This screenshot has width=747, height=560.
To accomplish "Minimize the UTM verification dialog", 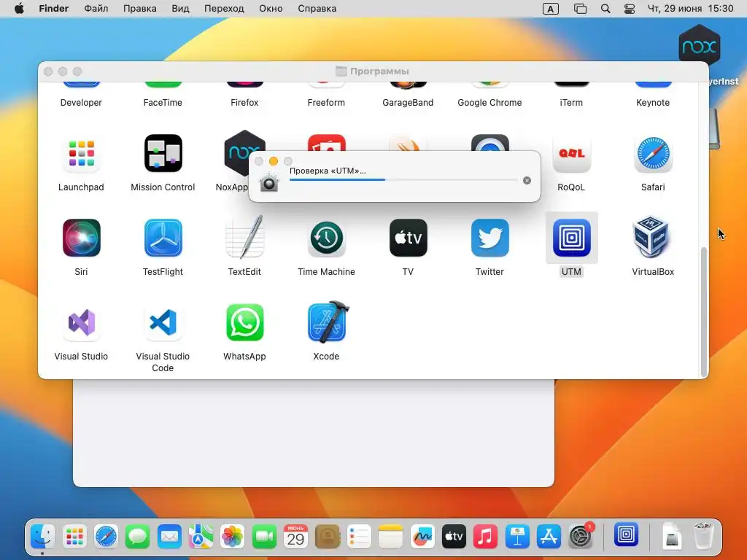I will (x=274, y=161).
